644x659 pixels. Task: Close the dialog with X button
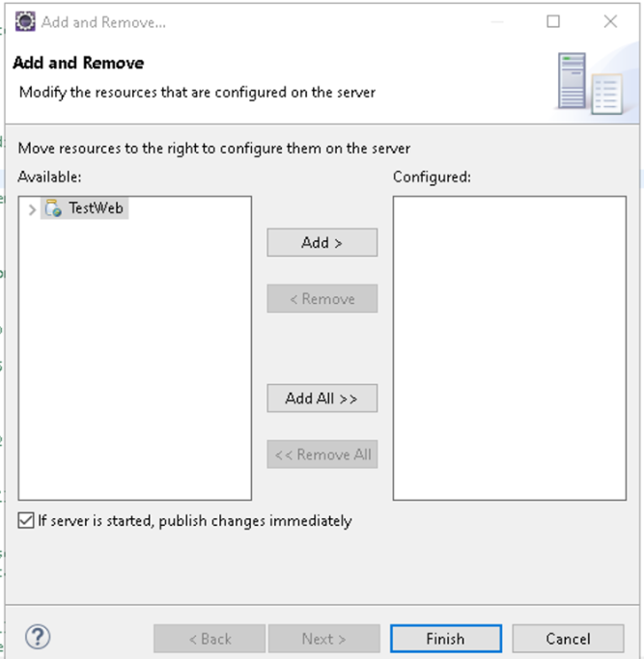(610, 21)
